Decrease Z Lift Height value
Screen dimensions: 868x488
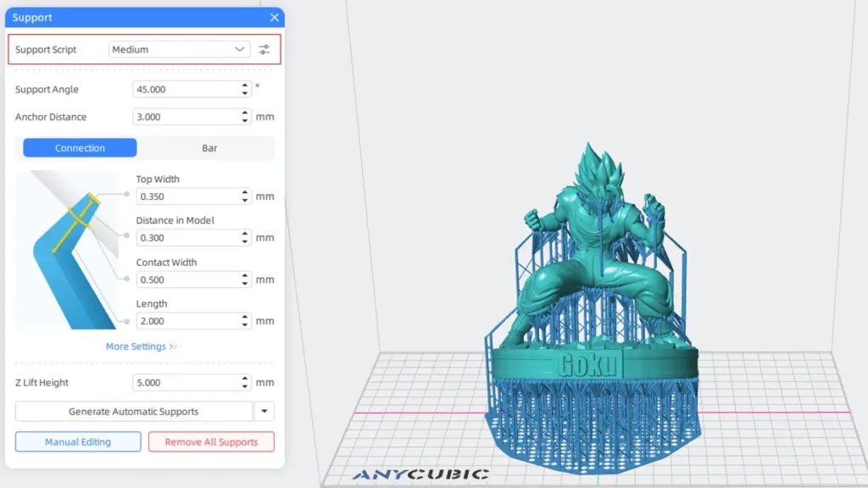click(245, 386)
